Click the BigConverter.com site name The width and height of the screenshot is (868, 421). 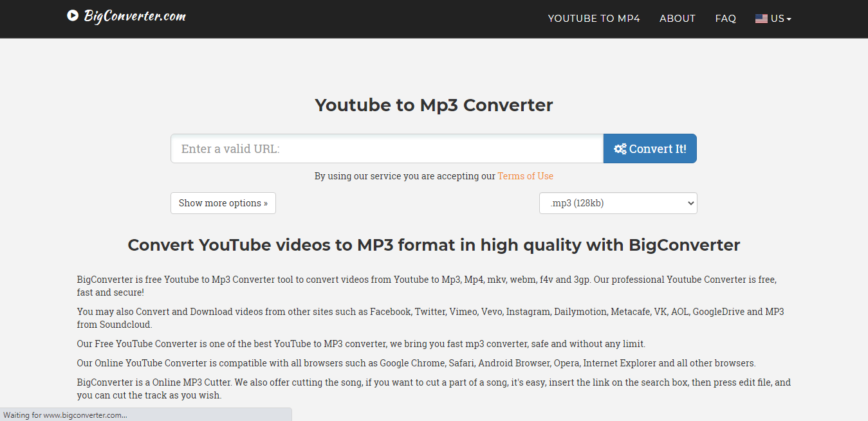point(135,15)
